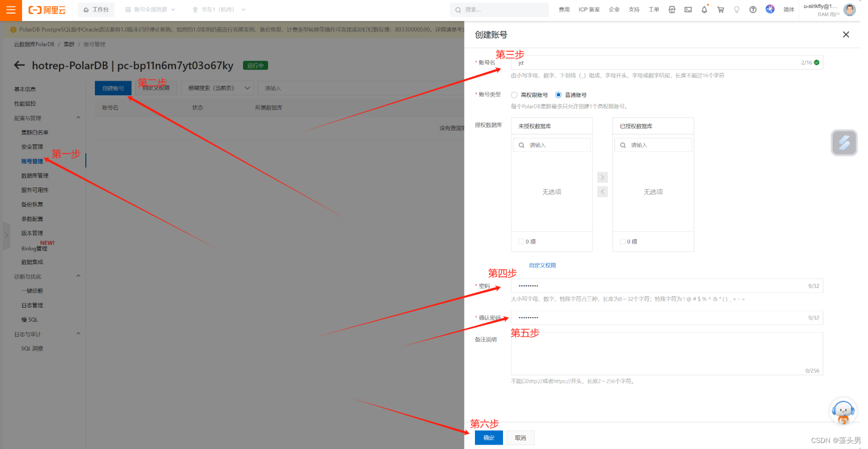Click the back arrow beside cluster name
This screenshot has height=449, width=868.
[x=20, y=65]
